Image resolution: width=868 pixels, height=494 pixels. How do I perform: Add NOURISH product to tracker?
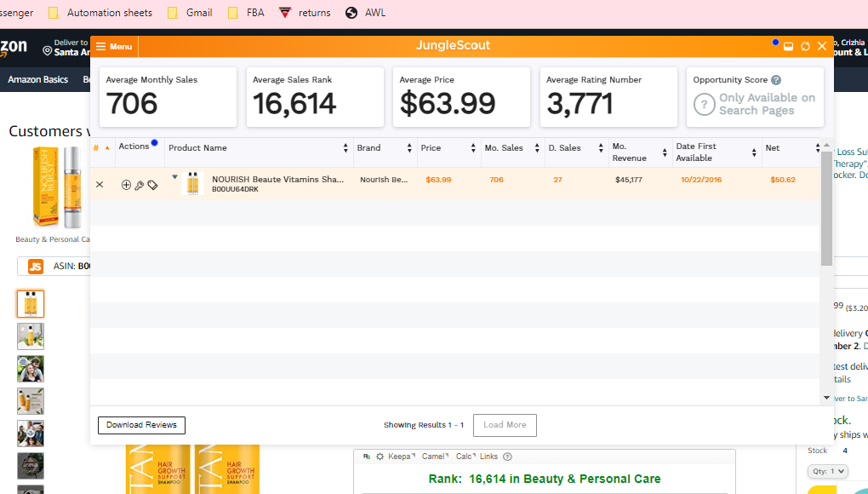click(x=126, y=185)
